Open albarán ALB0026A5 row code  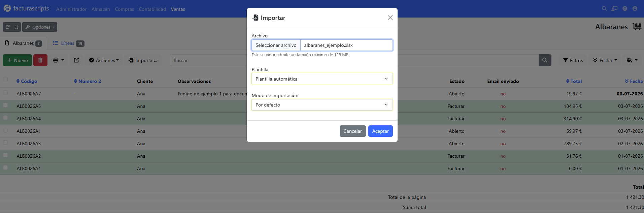click(x=29, y=106)
